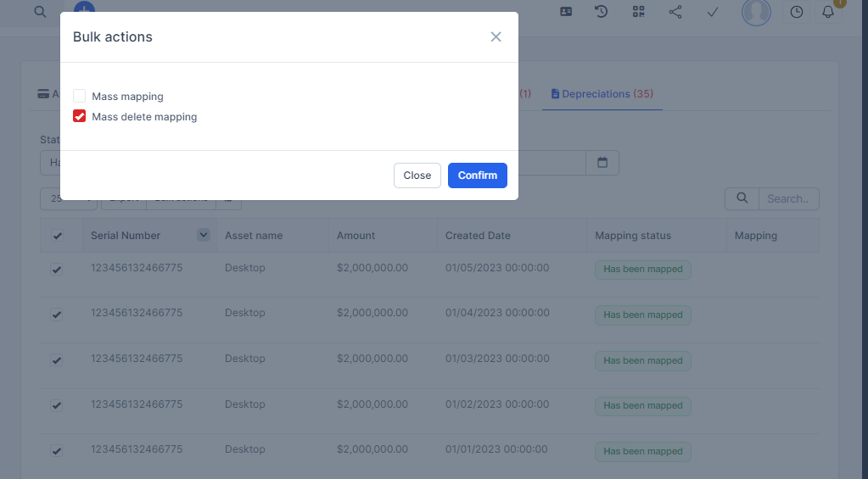Uncheck the Mass delete mapping option

tap(80, 116)
